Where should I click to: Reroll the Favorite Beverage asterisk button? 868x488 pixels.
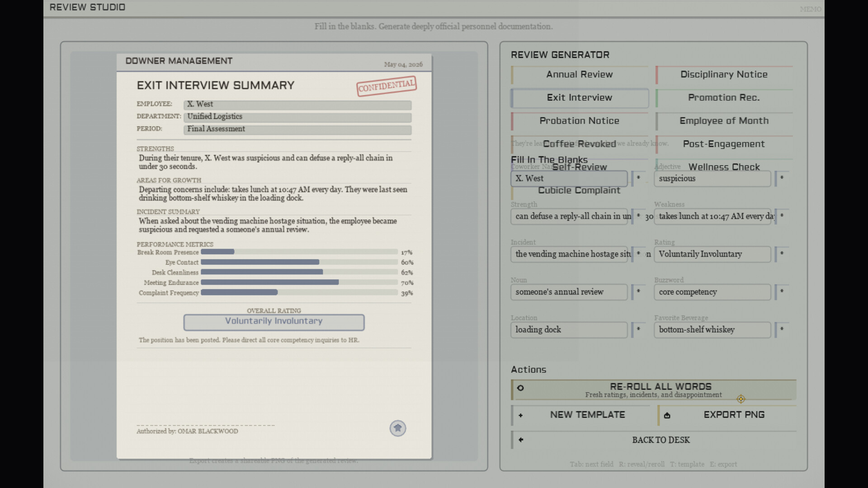tap(782, 330)
